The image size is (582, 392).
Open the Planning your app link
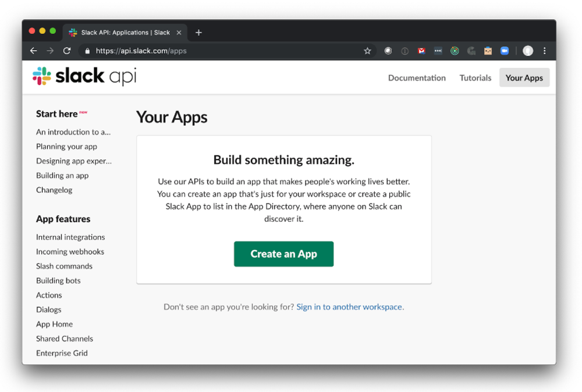pos(66,147)
